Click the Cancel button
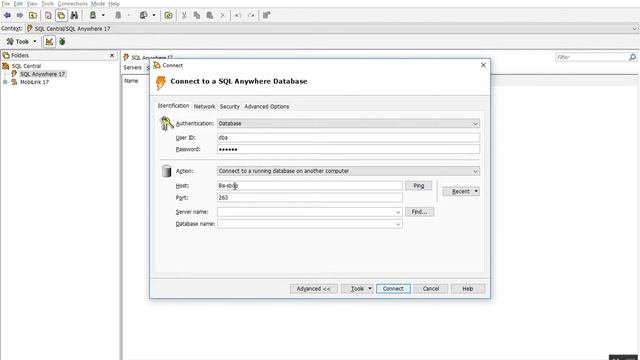 [x=431, y=289]
